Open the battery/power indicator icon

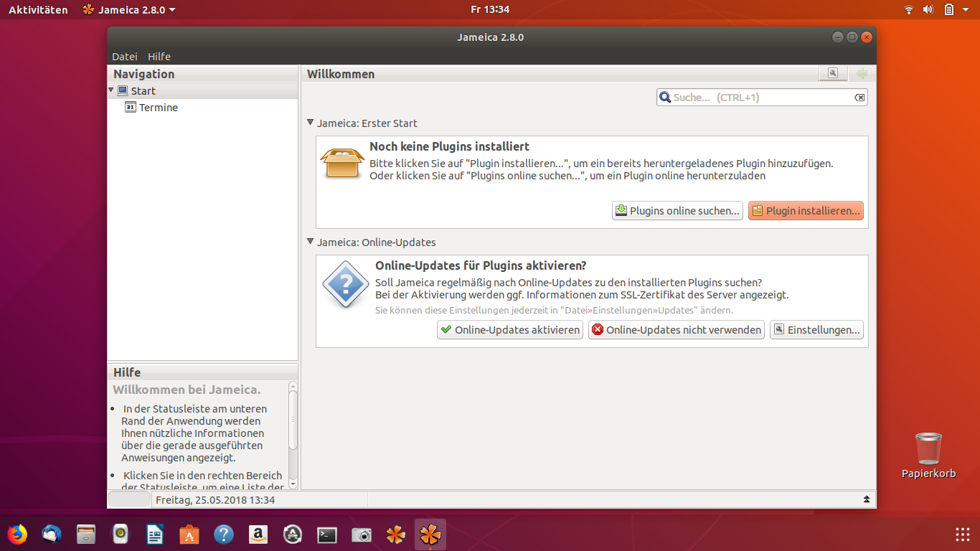948,9
